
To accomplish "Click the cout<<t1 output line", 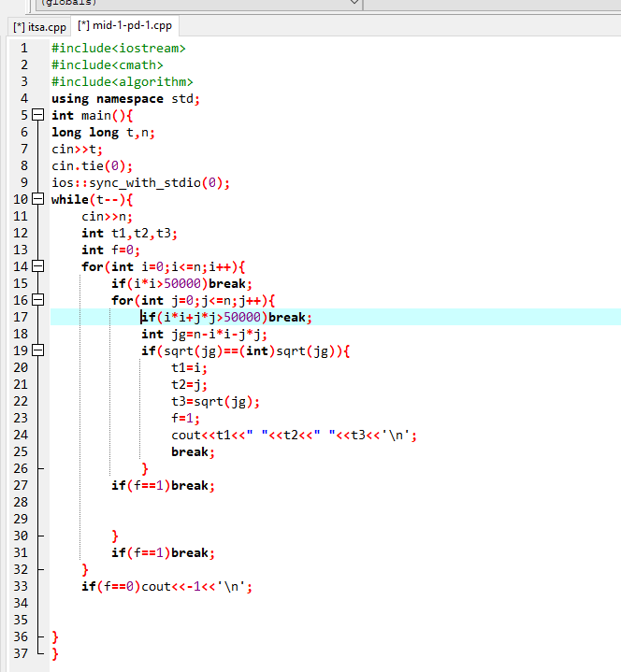I will pos(295,435).
